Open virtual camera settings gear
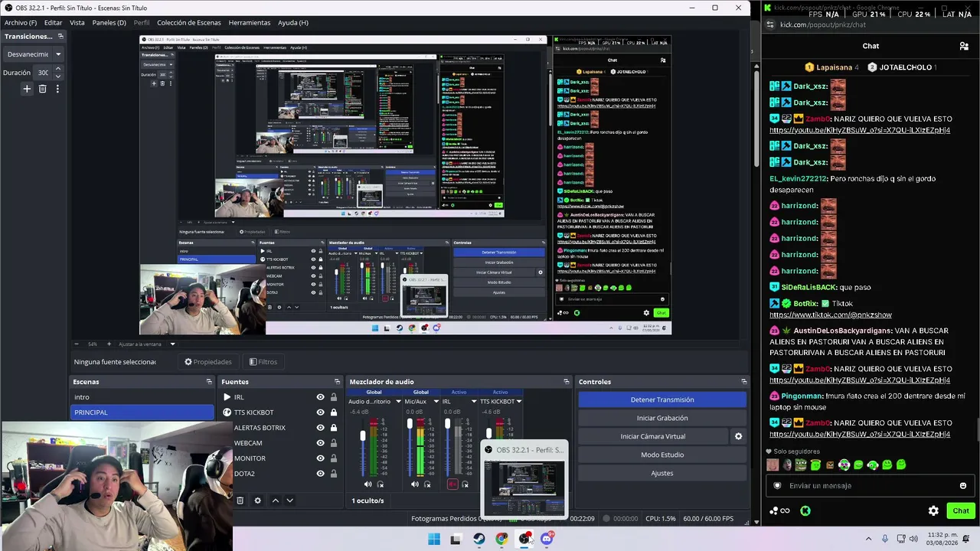 click(x=738, y=436)
